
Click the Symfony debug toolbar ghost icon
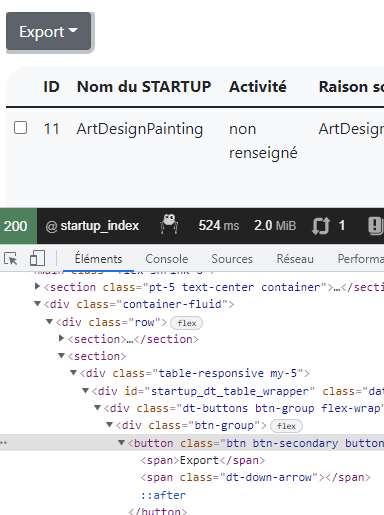click(x=169, y=224)
